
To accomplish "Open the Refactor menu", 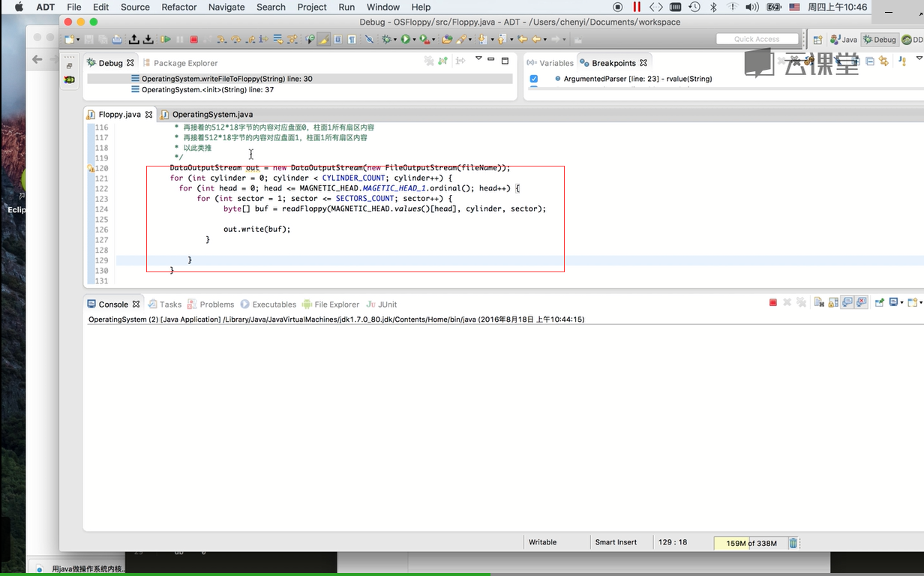I will pyautogui.click(x=179, y=7).
